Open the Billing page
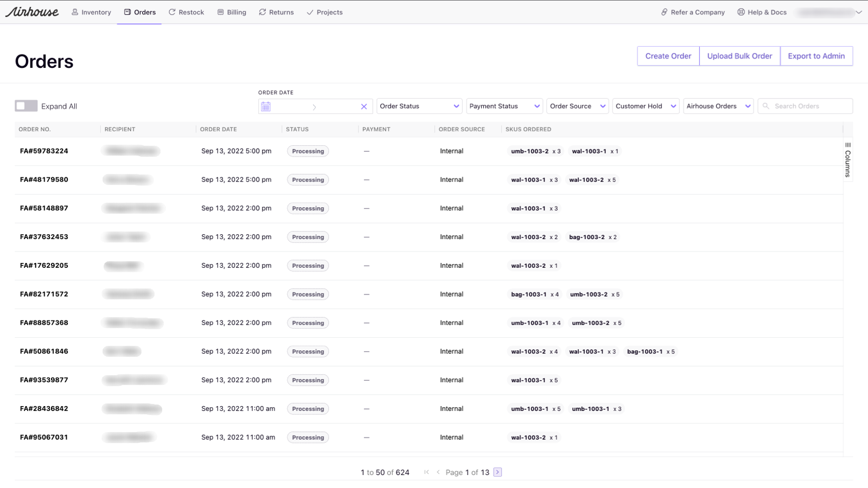868x488 pixels. [x=232, y=12]
